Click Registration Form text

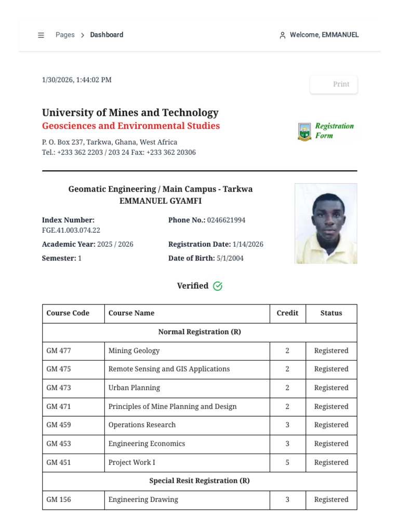click(x=334, y=130)
